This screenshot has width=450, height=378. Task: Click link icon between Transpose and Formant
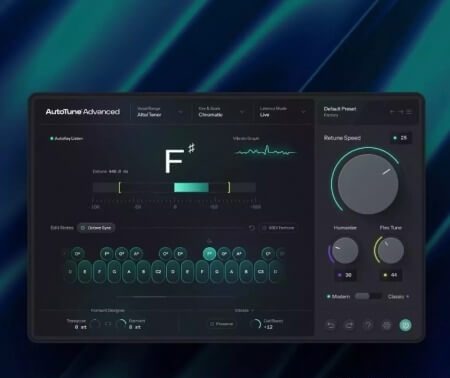[108, 324]
